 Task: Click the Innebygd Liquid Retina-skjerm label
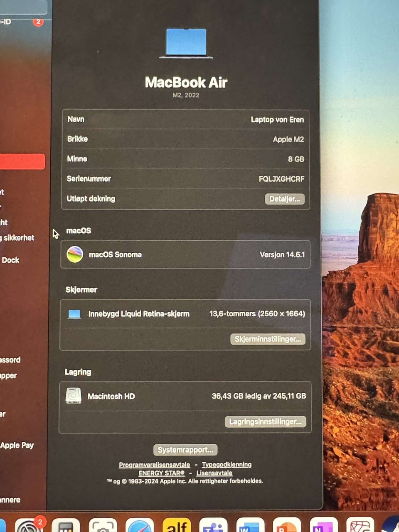139,314
